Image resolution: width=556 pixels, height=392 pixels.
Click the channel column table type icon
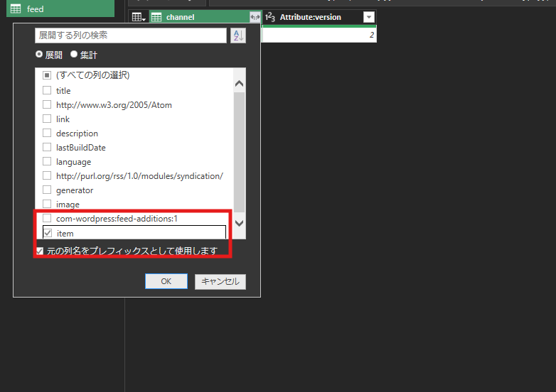click(x=156, y=17)
